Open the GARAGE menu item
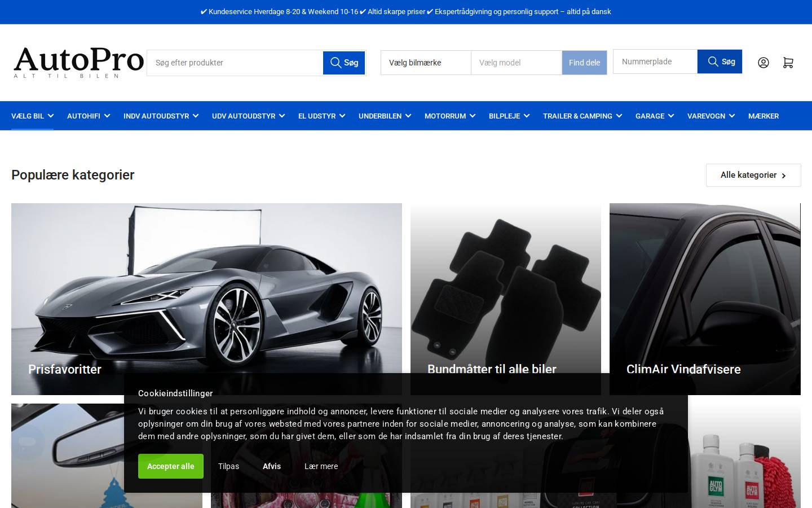Image resolution: width=812 pixels, height=508 pixels. 655,116
